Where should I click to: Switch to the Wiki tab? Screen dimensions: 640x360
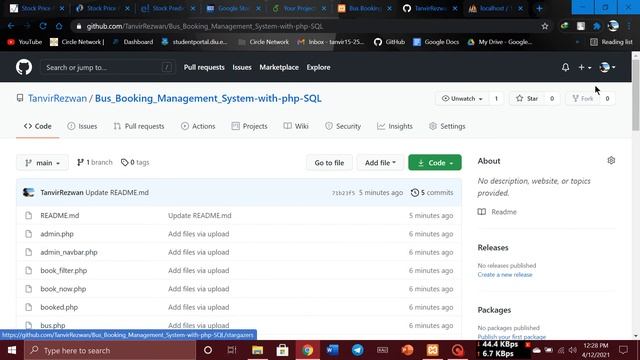tap(296, 126)
